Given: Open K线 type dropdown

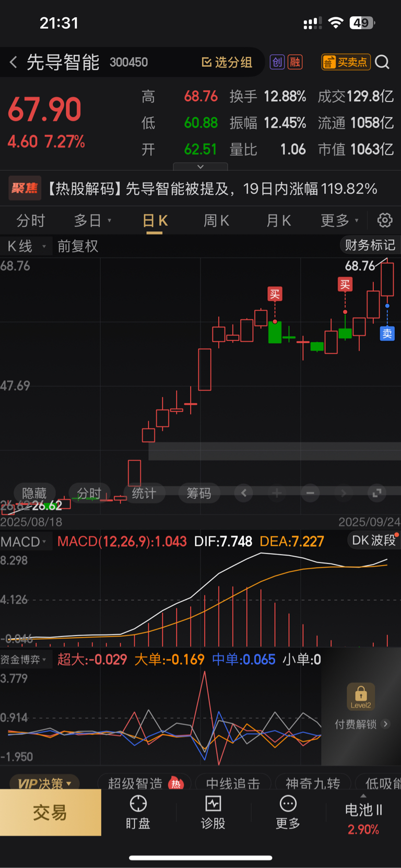Looking at the screenshot, I should click(26, 246).
